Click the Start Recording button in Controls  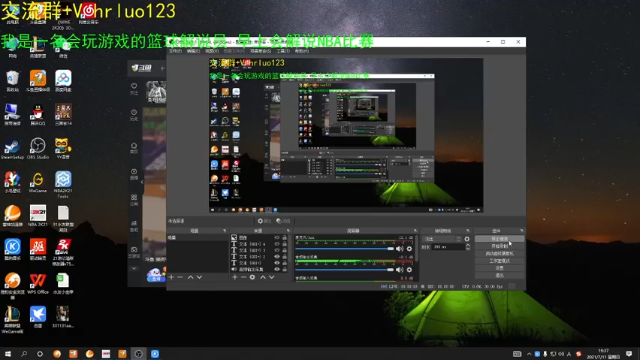499,246
